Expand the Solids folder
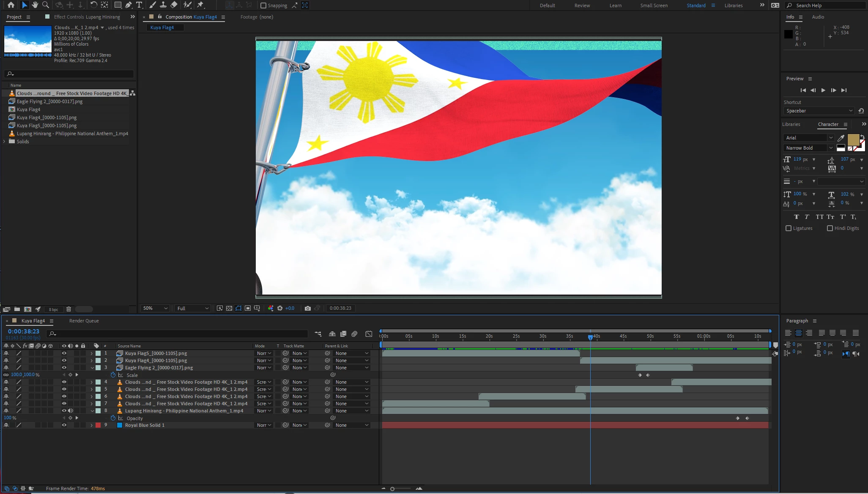This screenshot has height=494, width=868. 5,142
